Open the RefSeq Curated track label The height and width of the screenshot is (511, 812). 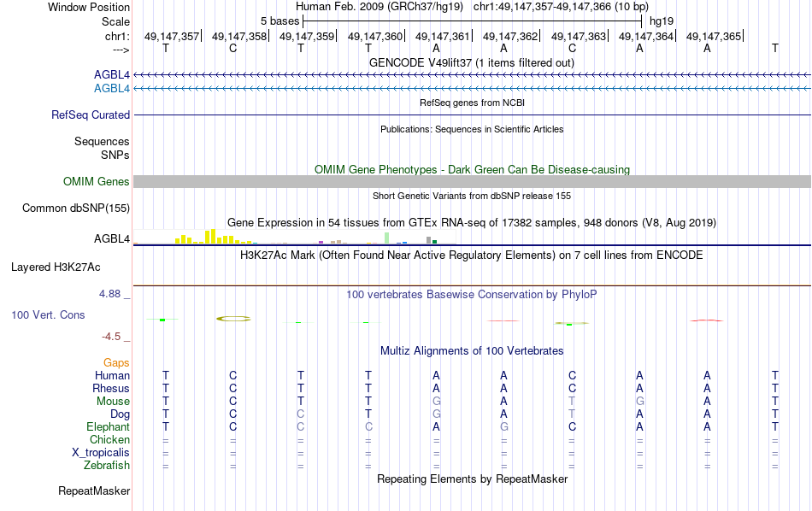[91, 115]
